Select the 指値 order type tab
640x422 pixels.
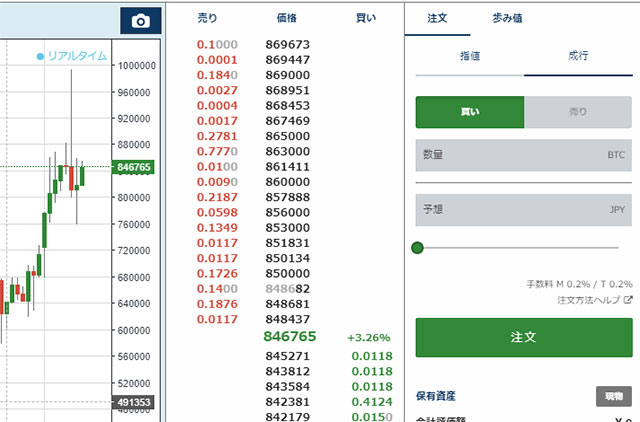(x=470, y=56)
